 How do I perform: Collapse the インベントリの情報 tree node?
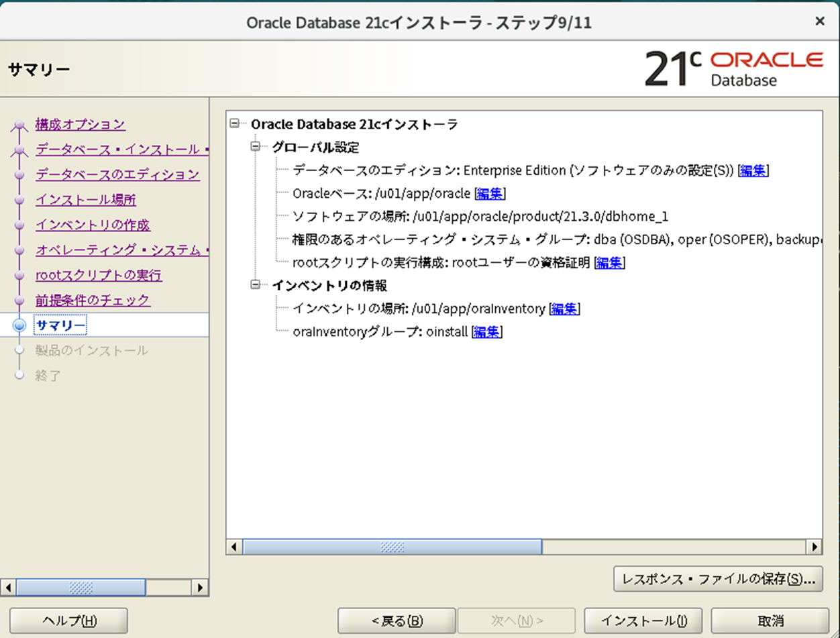[x=255, y=285]
